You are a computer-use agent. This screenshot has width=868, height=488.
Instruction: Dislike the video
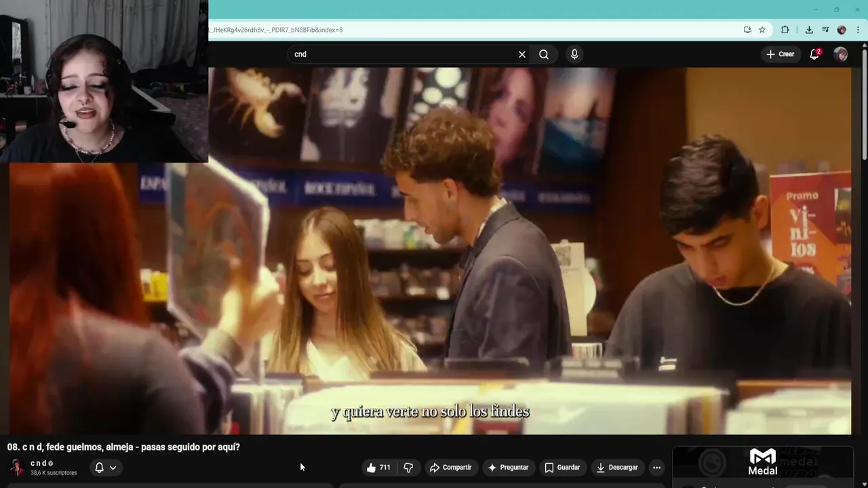[x=408, y=467]
